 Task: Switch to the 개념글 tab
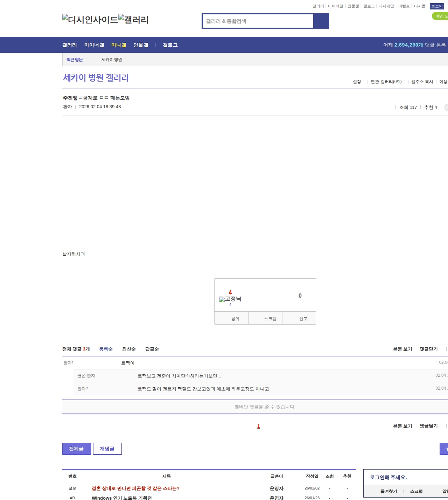107,449
